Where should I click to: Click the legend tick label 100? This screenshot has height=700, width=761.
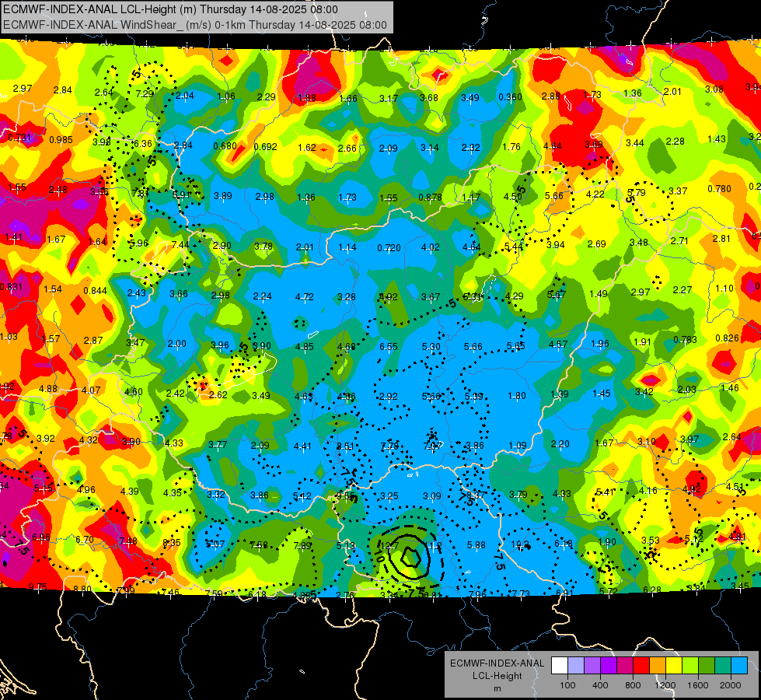[567, 685]
